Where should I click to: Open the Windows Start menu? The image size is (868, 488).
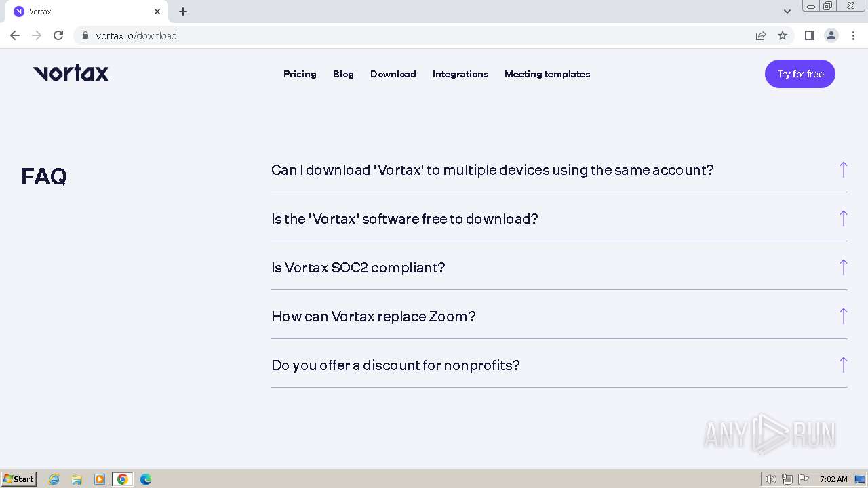(x=19, y=479)
